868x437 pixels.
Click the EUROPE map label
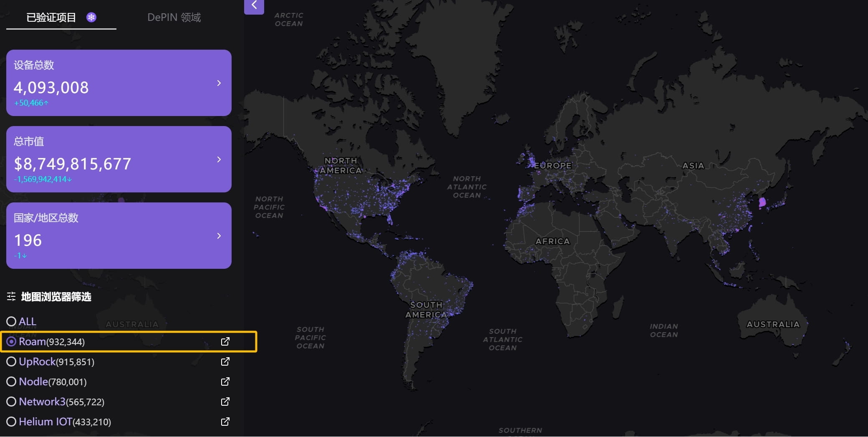point(553,165)
